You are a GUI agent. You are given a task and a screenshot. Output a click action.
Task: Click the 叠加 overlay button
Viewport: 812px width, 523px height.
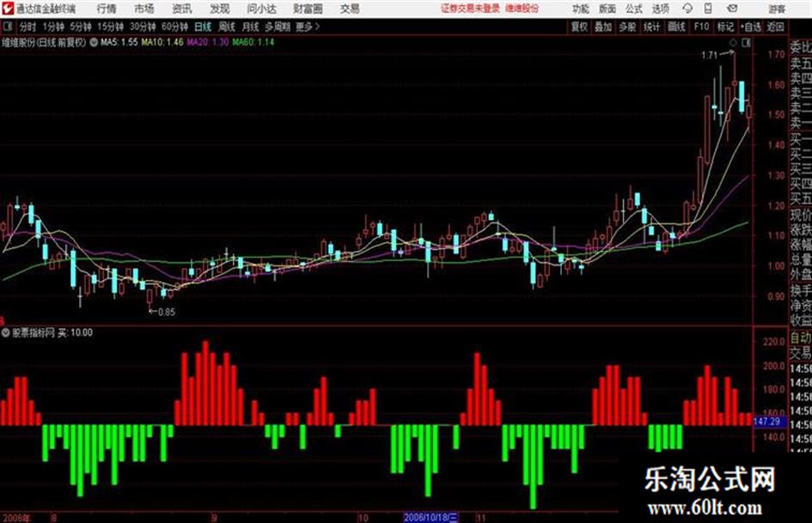coord(603,27)
